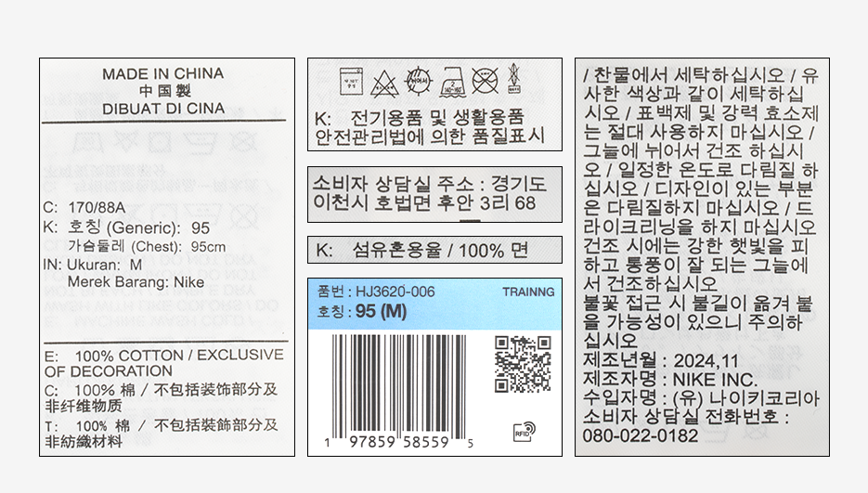Select the crossed-out dry clean circle
868x493 pixels.
click(485, 81)
